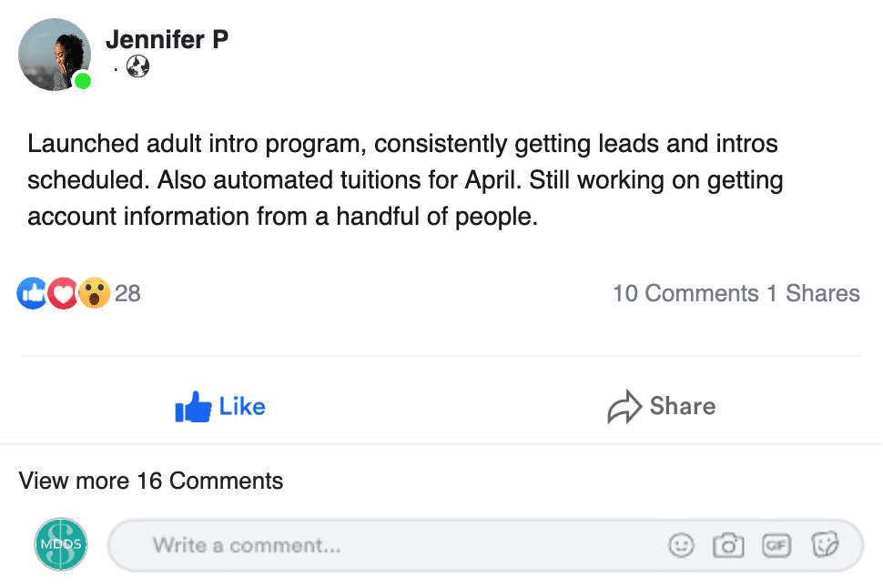Click the wow emoji reaction icon
This screenshot has width=883, height=588.
[94, 293]
